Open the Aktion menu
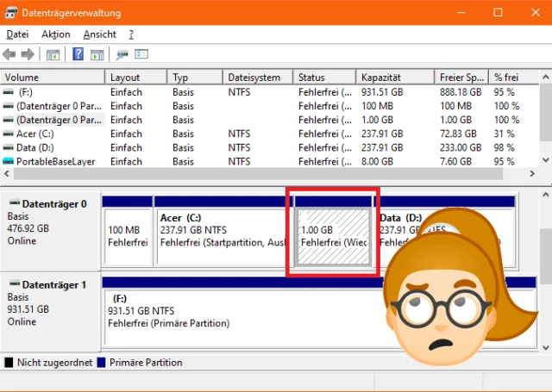The width and height of the screenshot is (552, 392). pyautogui.click(x=56, y=34)
